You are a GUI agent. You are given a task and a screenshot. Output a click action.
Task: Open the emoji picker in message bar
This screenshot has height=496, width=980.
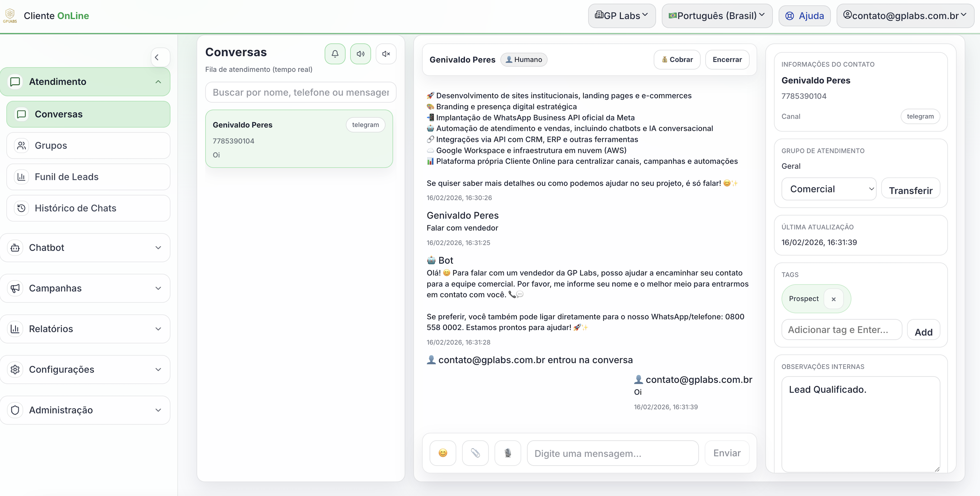point(442,452)
